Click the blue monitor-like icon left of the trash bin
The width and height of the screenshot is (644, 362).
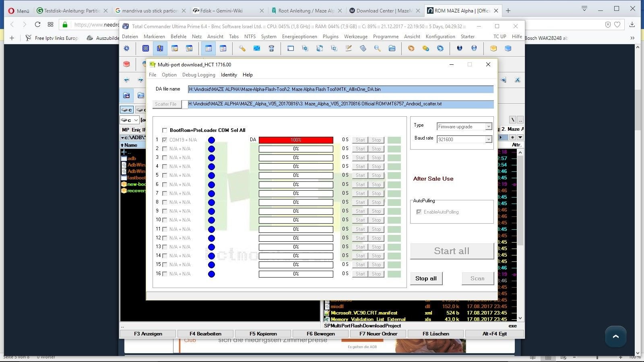257,48
